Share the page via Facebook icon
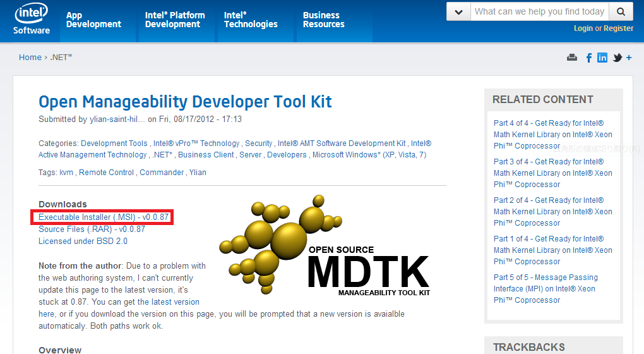 tap(589, 58)
